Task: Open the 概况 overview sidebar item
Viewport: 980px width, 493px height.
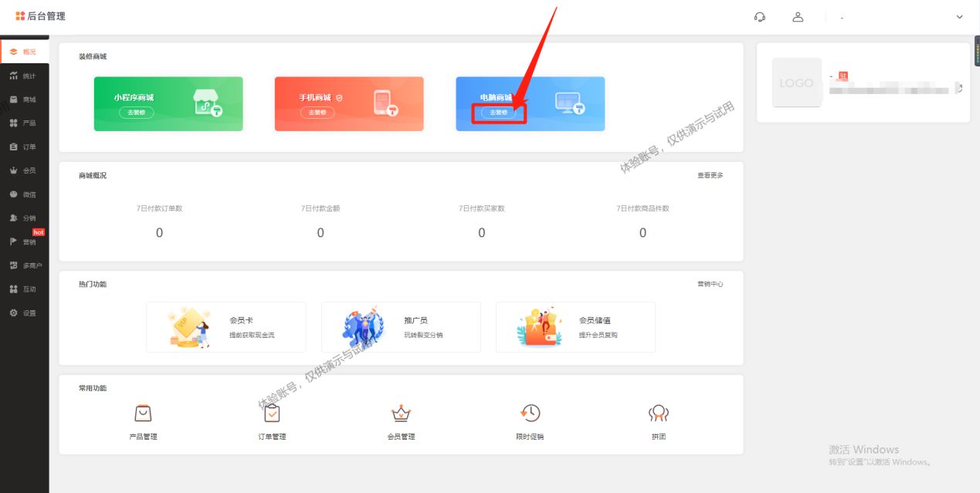Action: [24, 52]
